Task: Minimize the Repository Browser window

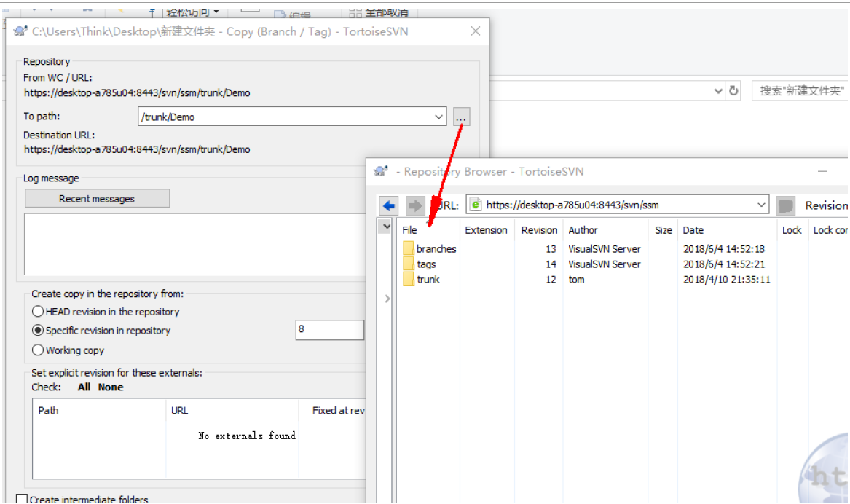Action: 822,171
